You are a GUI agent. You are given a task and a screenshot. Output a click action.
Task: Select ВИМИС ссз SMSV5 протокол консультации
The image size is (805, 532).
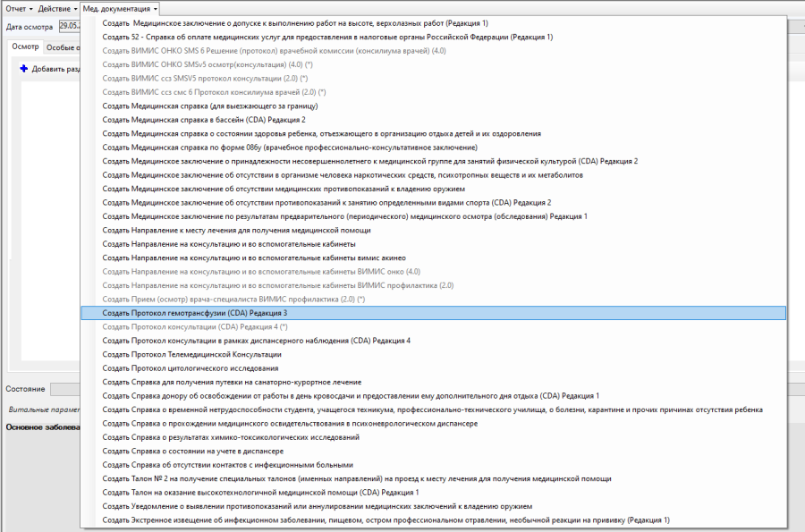point(434,79)
